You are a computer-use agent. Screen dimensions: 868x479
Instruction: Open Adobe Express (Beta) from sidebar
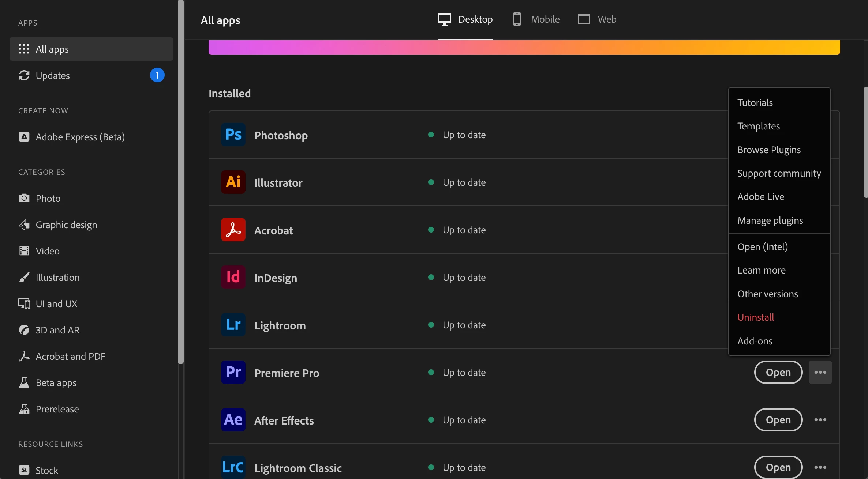point(80,137)
